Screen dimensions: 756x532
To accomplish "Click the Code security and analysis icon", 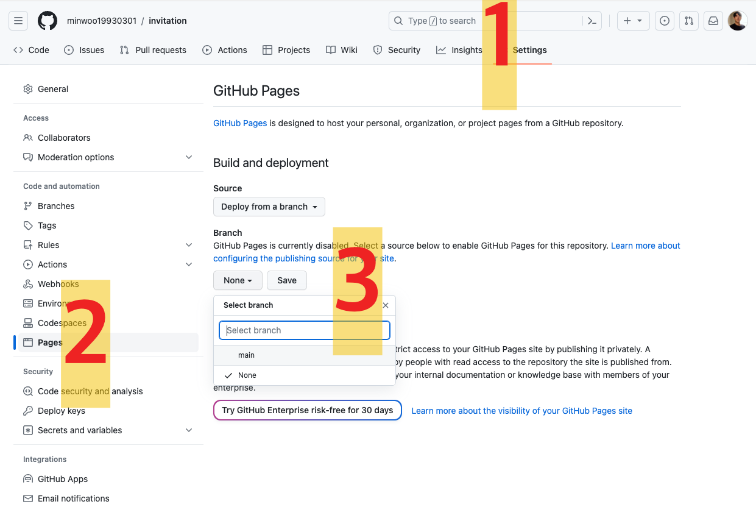I will click(x=28, y=391).
